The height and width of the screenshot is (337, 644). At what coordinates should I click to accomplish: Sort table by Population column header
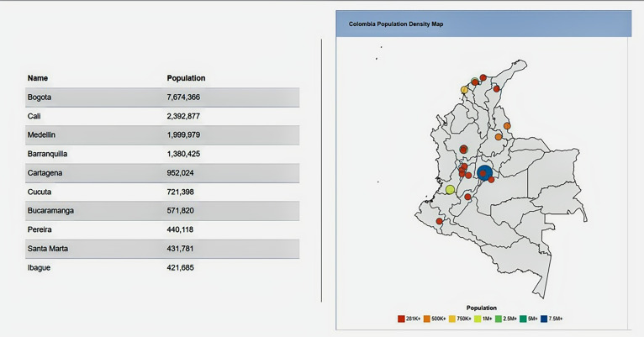pos(186,78)
